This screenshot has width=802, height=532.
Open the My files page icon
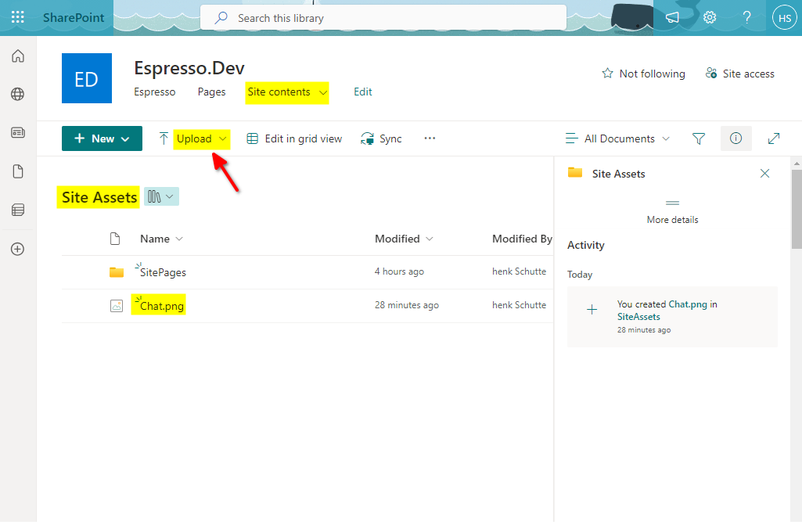coord(17,171)
